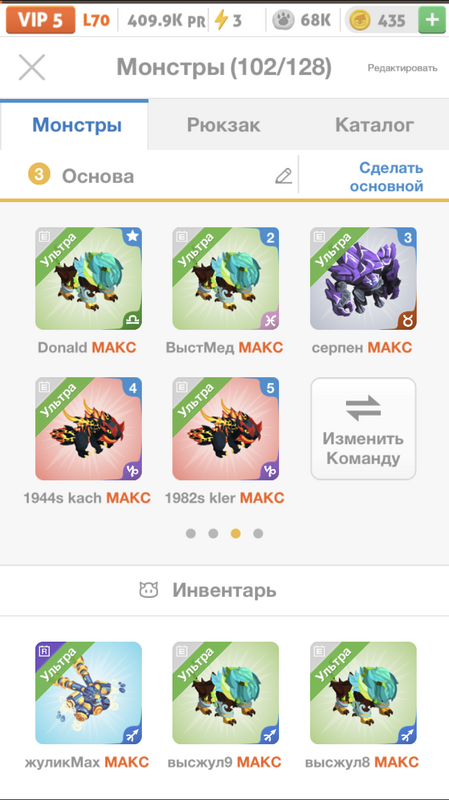Tap the Редактировать button
This screenshot has height=800, width=449.
click(x=403, y=68)
